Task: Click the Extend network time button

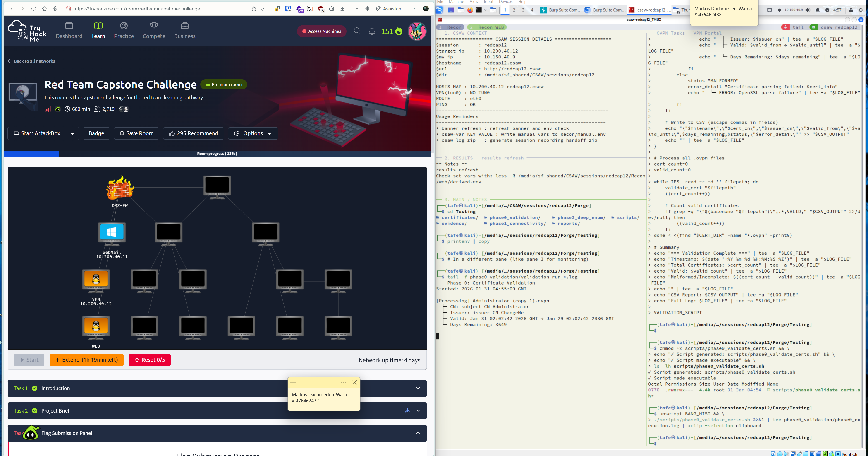Action: pyautogui.click(x=87, y=360)
